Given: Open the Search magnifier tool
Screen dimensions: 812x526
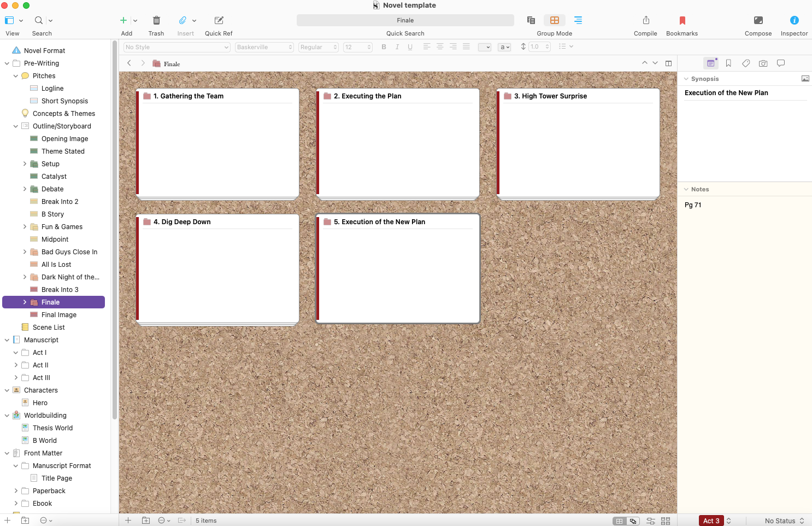Looking at the screenshot, I should (39, 20).
